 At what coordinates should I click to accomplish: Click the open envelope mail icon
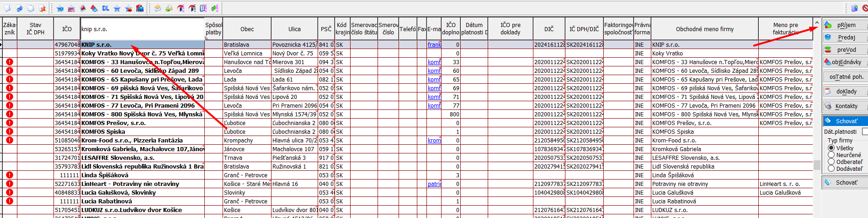[157, 8]
